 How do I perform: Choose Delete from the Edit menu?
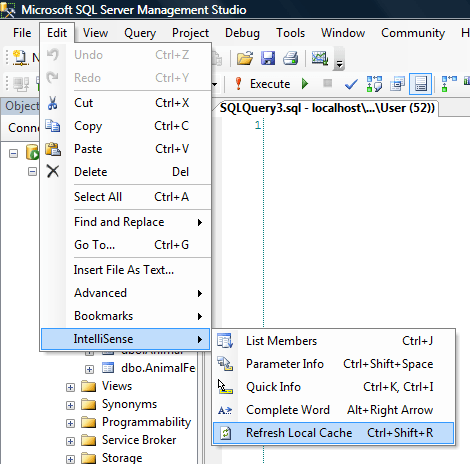point(126,172)
